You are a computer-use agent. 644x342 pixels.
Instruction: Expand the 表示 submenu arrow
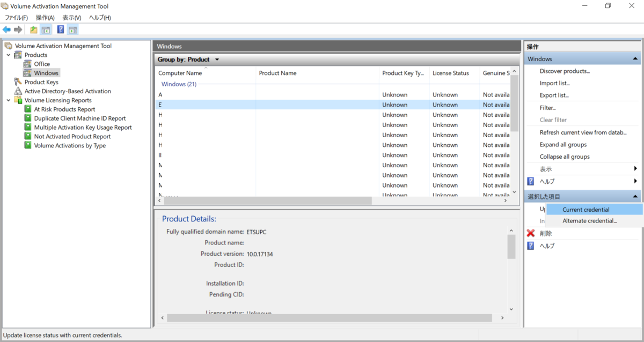[x=635, y=169]
